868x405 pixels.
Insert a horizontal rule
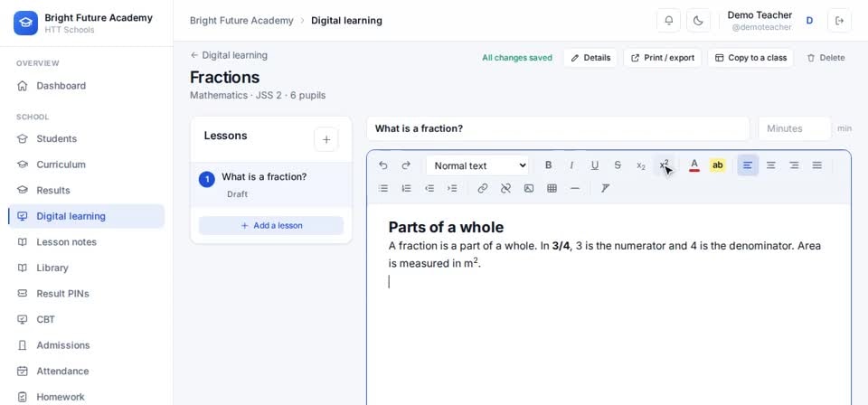[x=575, y=189]
